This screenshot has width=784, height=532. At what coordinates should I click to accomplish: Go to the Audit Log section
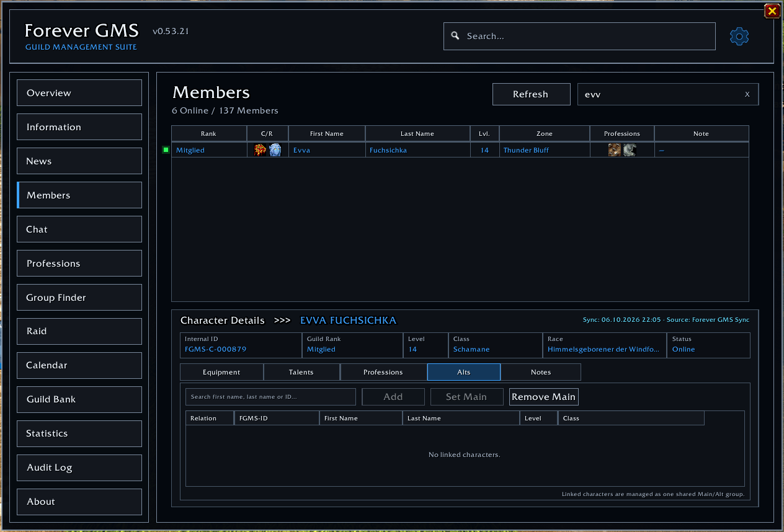tap(79, 468)
